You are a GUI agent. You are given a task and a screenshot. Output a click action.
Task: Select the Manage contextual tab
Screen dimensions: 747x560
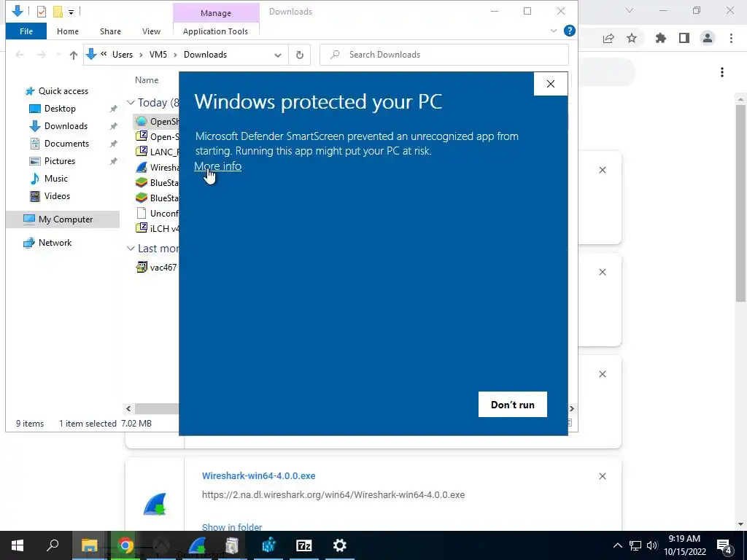[216, 13]
